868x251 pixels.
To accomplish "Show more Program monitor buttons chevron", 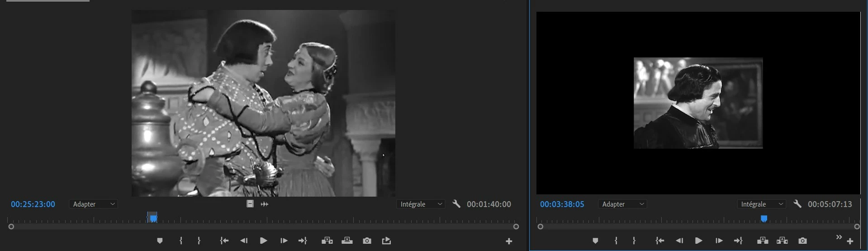I will pos(839,237).
